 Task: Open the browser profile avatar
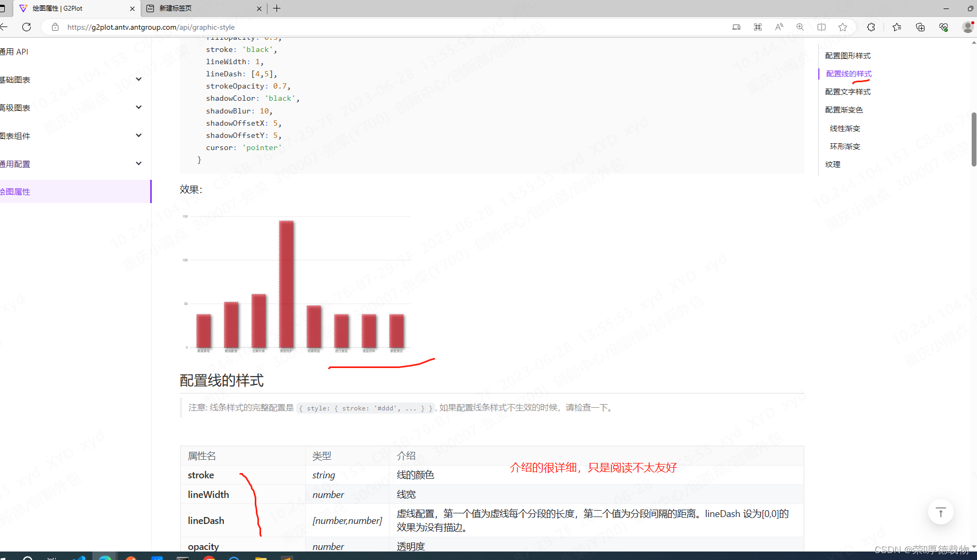coord(968,27)
